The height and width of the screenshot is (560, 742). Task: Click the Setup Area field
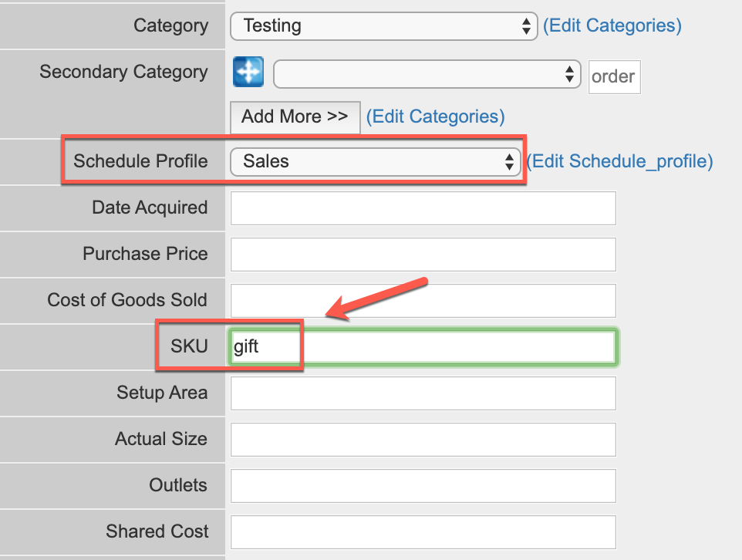tap(423, 393)
